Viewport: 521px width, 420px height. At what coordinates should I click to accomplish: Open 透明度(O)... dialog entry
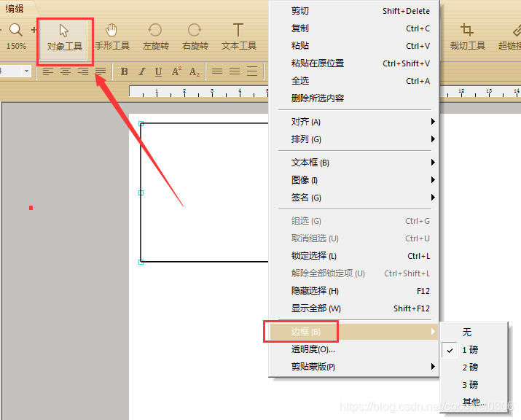(354, 349)
